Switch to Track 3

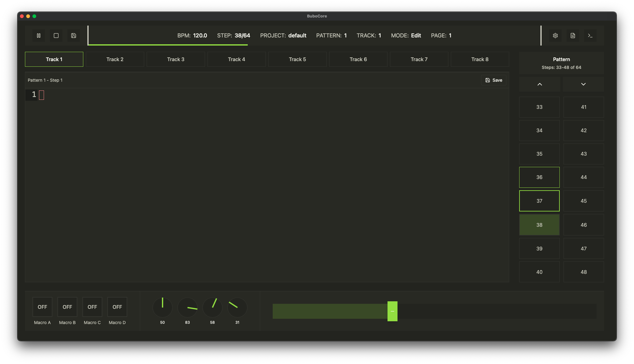coord(175,59)
